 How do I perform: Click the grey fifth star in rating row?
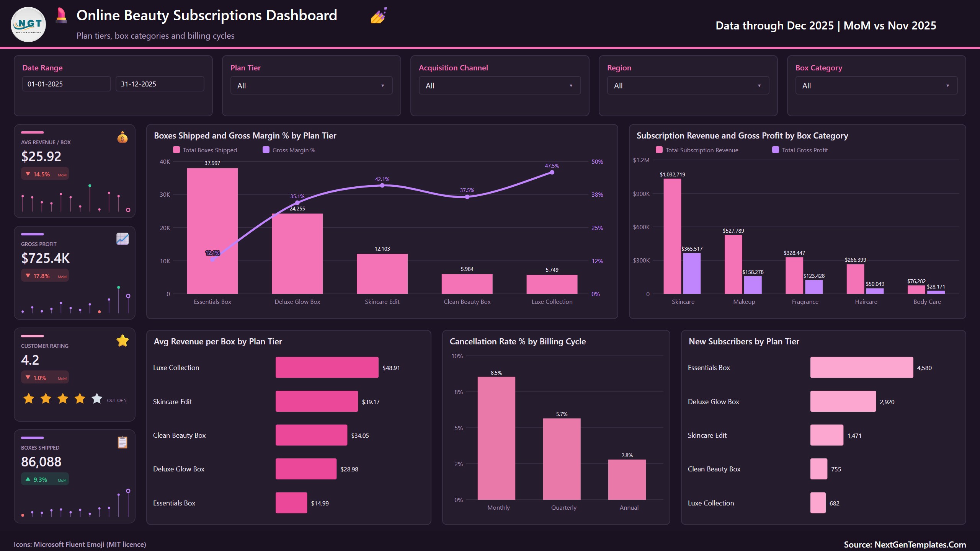point(97,399)
